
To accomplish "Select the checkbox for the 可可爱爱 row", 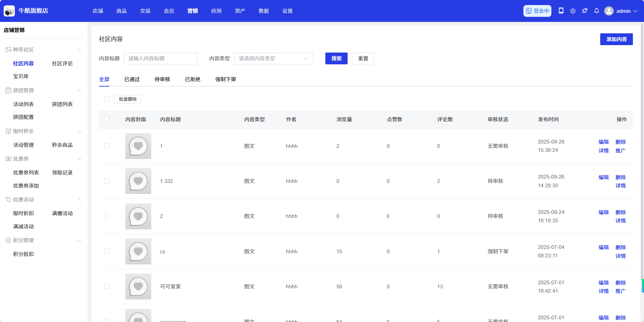I will pyautogui.click(x=107, y=287).
